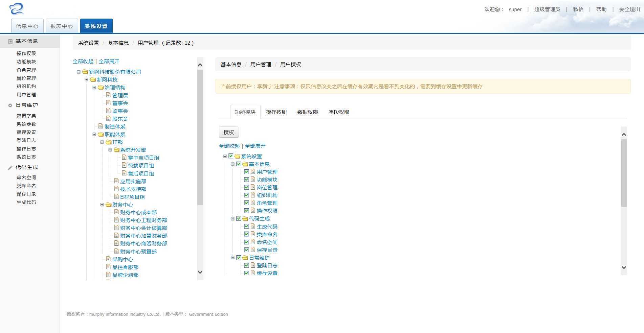Click the 新网科技股份有限公司 folder icon
This screenshot has height=333, width=644.
[x=85, y=72]
